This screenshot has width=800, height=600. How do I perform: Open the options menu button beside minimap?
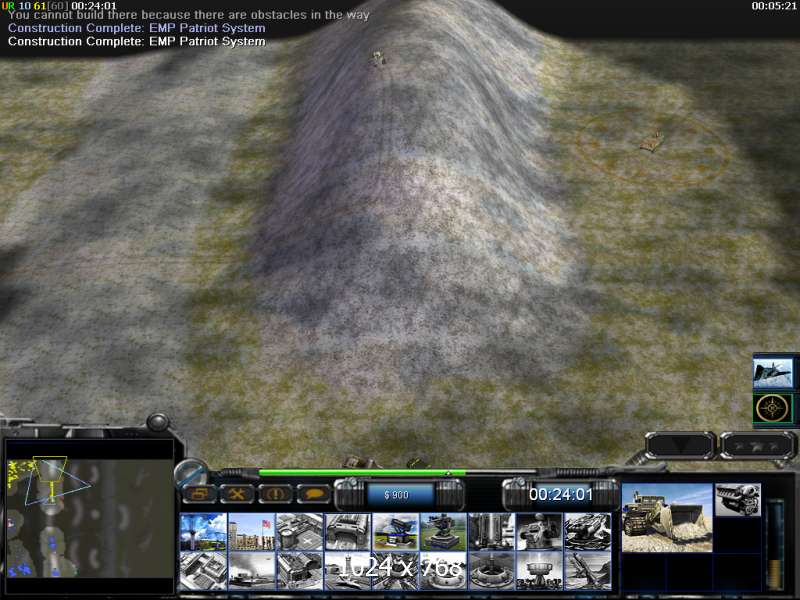[x=199, y=494]
